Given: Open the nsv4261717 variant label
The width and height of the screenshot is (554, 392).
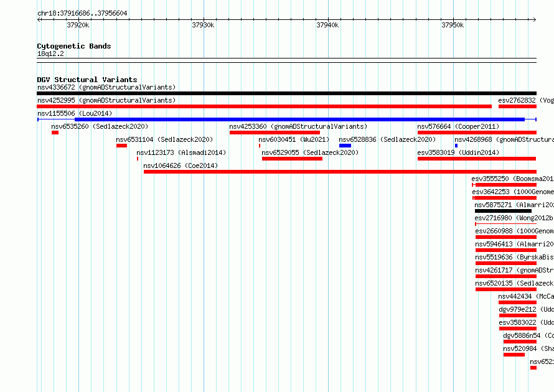Looking at the screenshot, I should 514,270.
